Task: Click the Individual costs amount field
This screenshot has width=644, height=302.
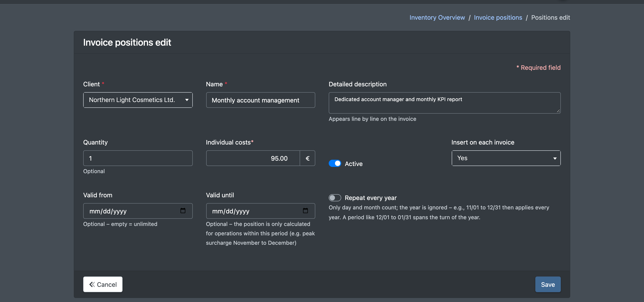Action: point(253,158)
